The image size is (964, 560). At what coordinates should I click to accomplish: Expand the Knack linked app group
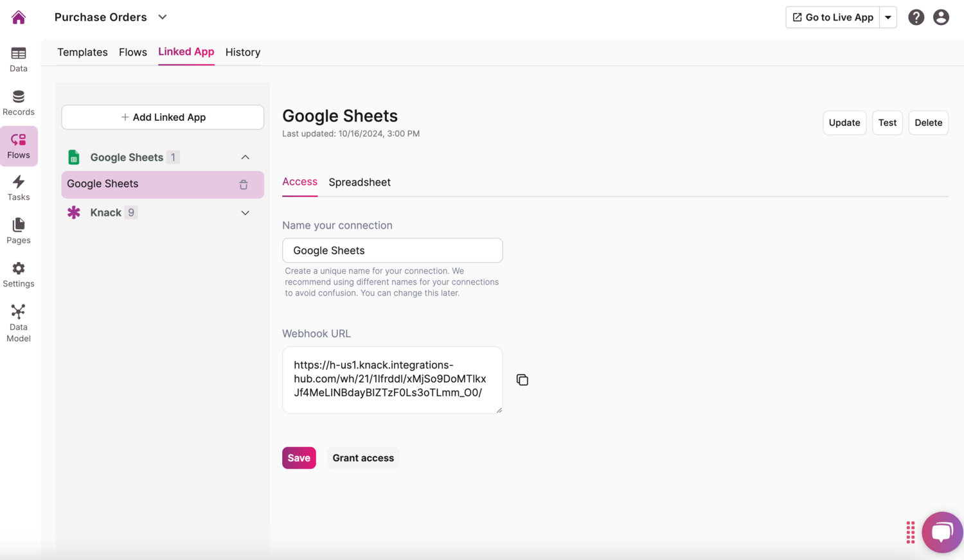(x=245, y=213)
